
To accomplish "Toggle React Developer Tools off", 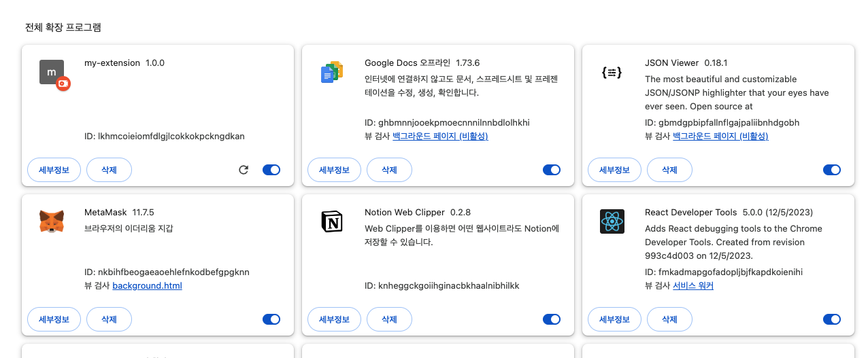I will point(832,319).
